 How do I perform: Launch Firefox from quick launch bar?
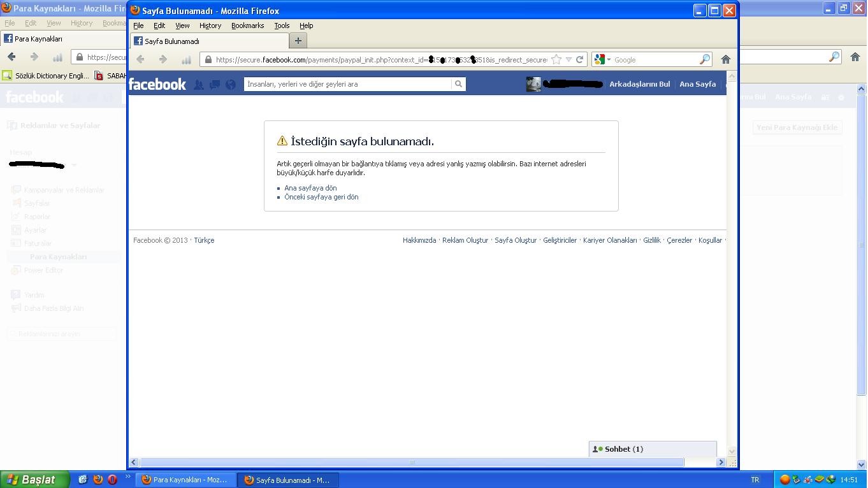point(98,480)
